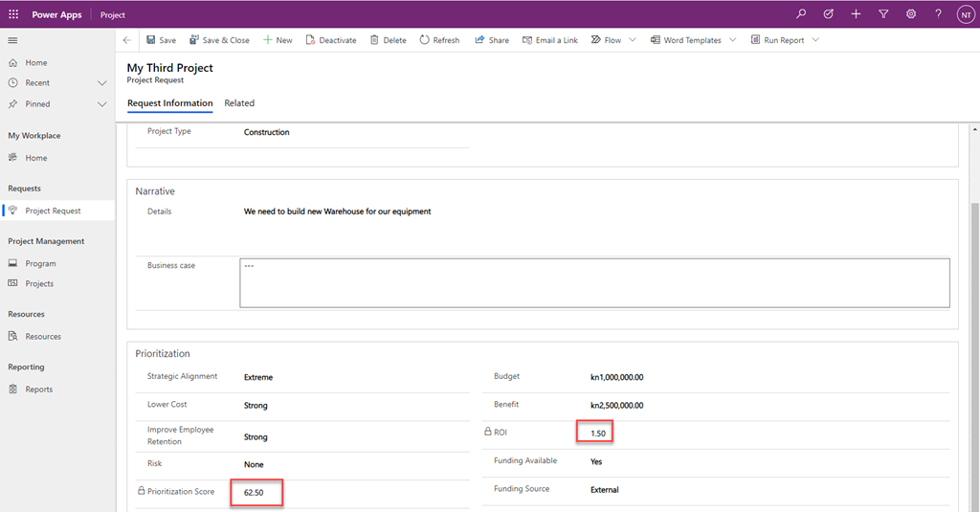Open the Run Report dropdown arrow
The image size is (980, 512).
(815, 40)
